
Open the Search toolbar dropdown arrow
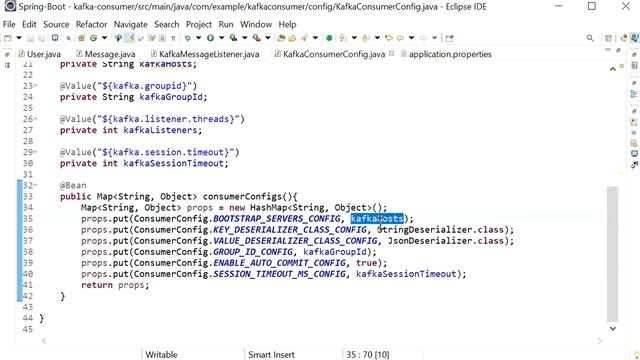coord(315,38)
